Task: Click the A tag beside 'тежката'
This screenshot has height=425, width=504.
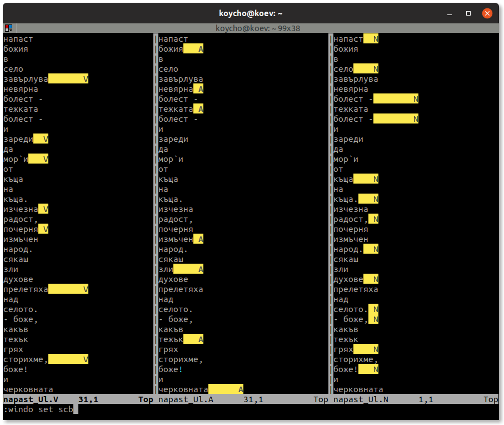Action: click(x=201, y=109)
